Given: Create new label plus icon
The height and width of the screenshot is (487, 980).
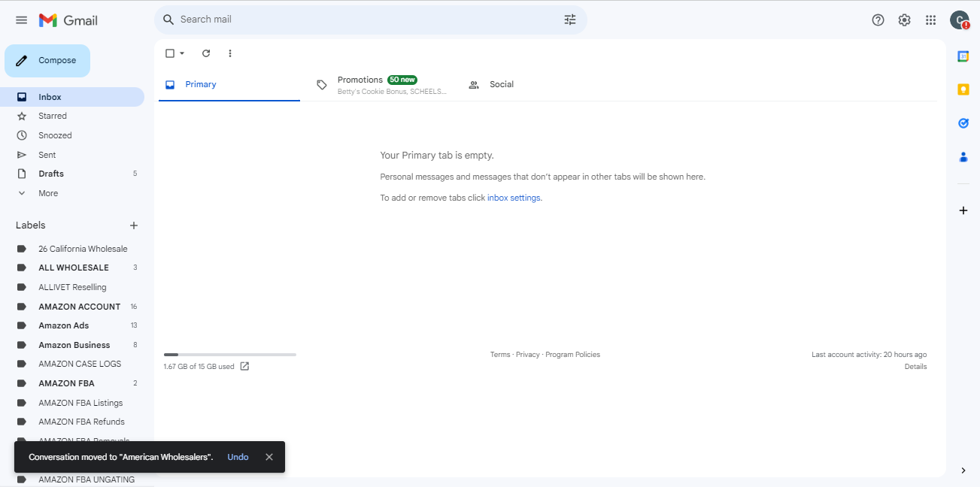Looking at the screenshot, I should pos(134,225).
